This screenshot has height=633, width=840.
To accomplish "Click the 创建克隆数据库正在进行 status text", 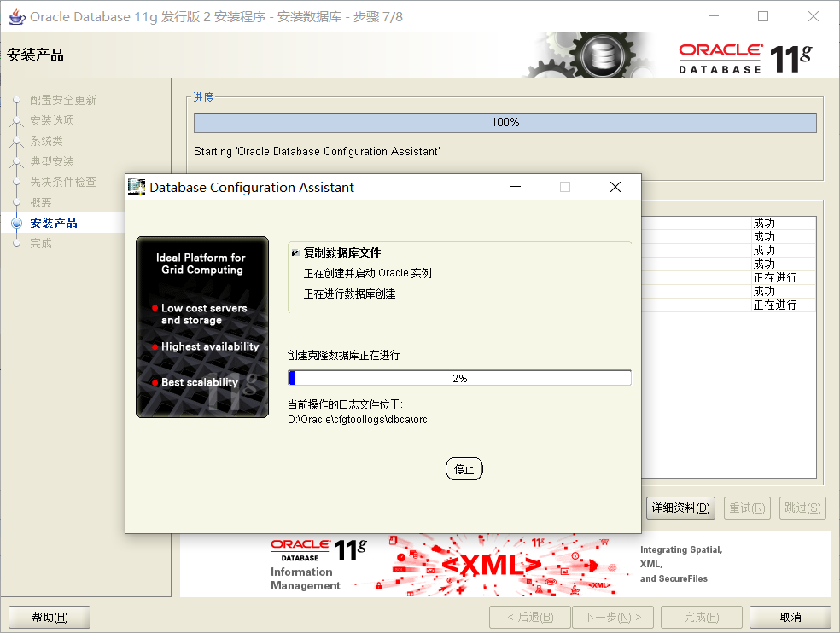I will 343,355.
